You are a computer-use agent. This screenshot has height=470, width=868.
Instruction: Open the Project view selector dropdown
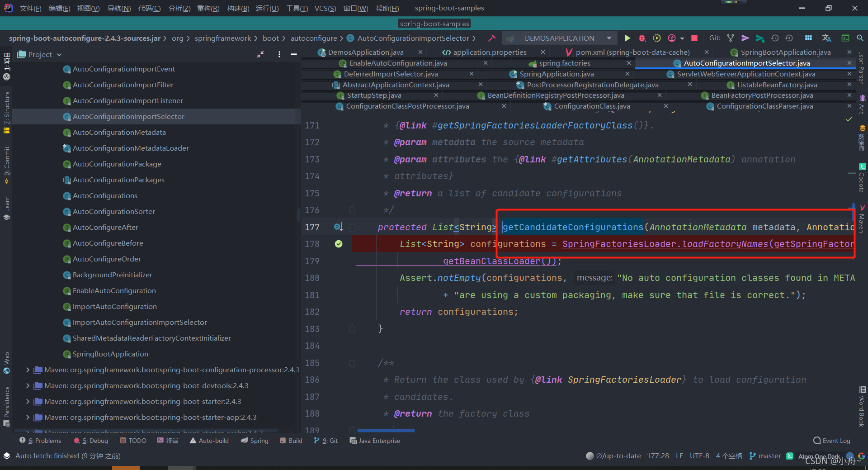[40, 54]
